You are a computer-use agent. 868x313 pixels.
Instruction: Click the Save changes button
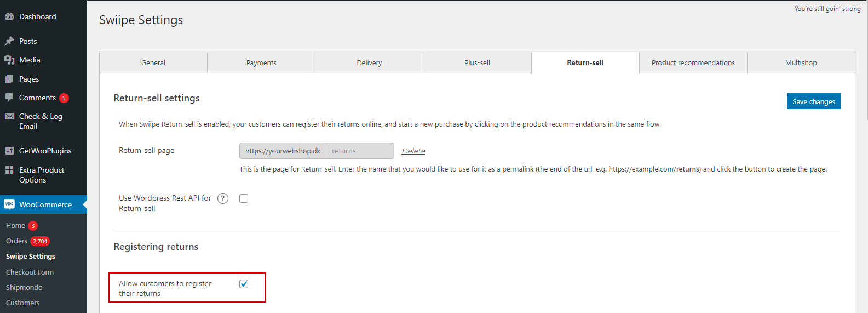pos(813,101)
